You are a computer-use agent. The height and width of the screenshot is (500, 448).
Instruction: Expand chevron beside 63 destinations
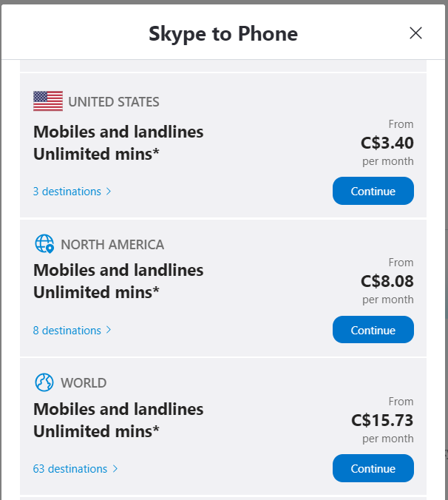tap(115, 469)
